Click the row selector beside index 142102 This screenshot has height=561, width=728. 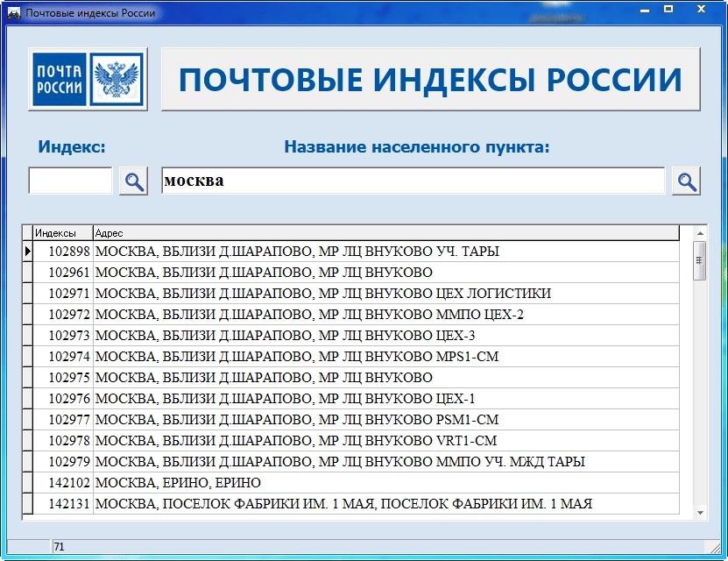click(27, 482)
